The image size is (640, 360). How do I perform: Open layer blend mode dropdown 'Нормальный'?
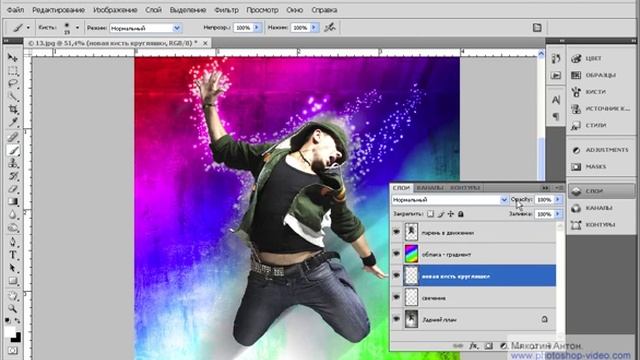click(x=449, y=200)
